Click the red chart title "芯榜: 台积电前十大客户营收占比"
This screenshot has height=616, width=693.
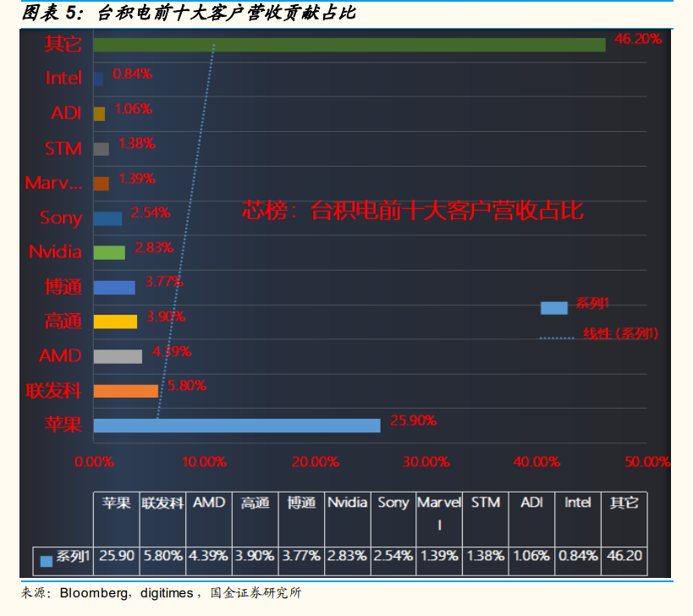point(412,211)
